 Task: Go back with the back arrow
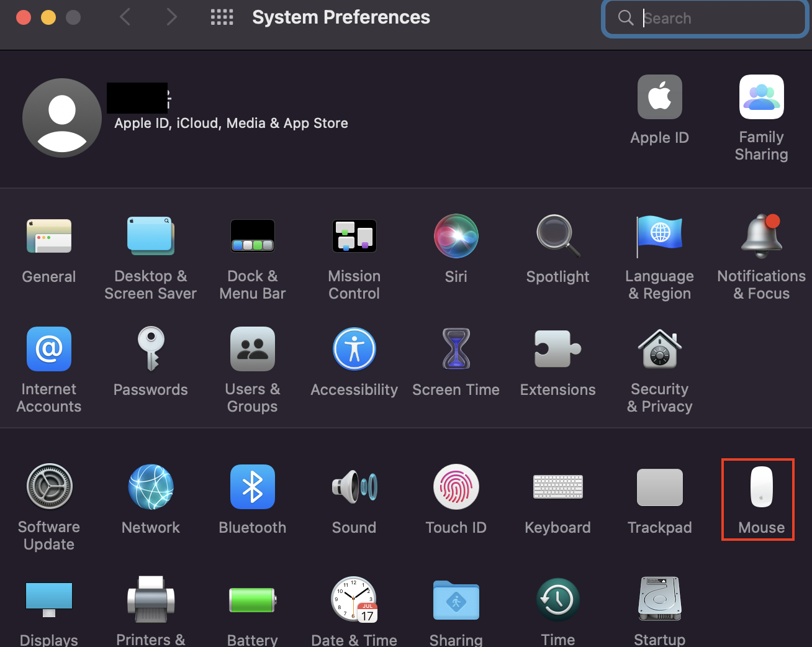[x=125, y=17]
